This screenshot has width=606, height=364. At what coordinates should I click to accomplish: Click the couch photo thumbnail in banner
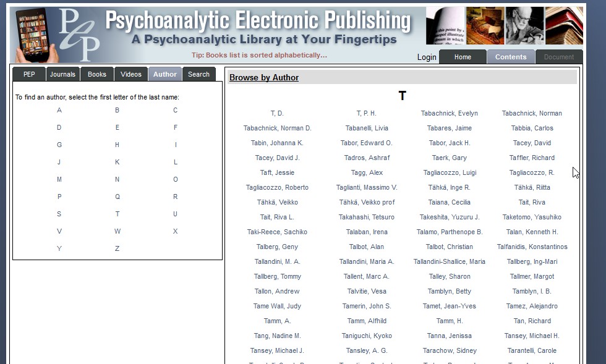point(485,25)
